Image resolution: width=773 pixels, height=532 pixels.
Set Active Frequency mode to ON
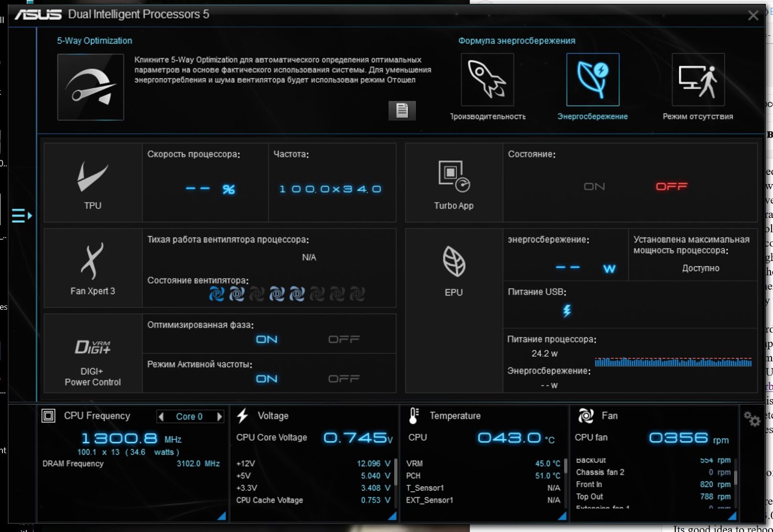[x=267, y=379]
